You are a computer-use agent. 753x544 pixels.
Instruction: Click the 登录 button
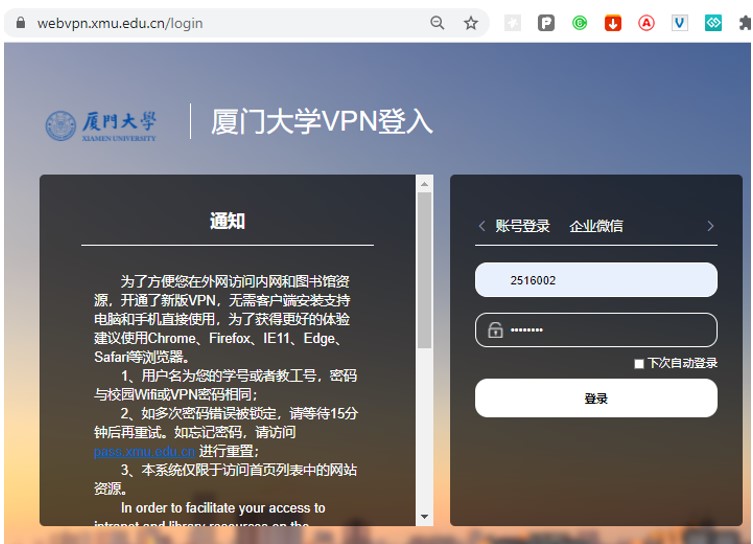point(596,398)
